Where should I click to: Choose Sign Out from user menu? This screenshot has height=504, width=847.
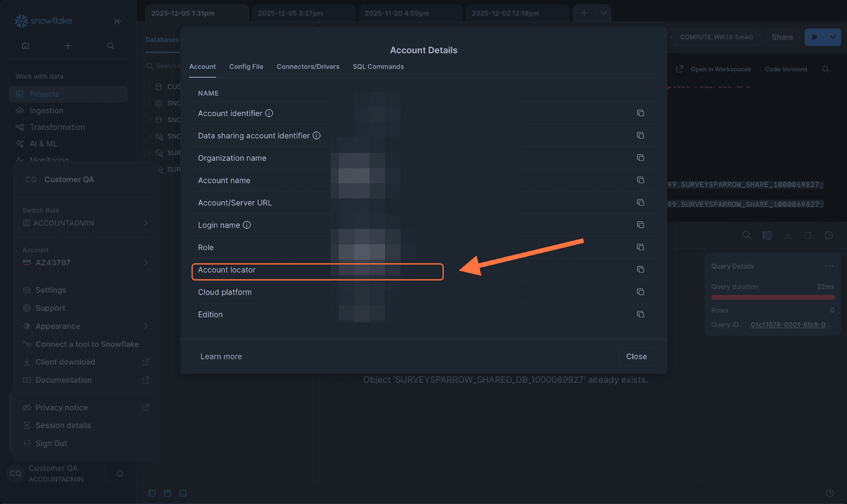[51, 444]
